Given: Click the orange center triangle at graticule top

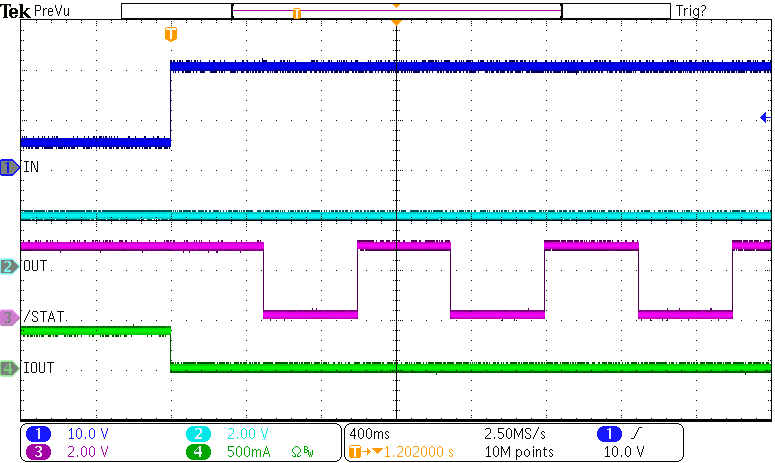Looking at the screenshot, I should 396,23.
